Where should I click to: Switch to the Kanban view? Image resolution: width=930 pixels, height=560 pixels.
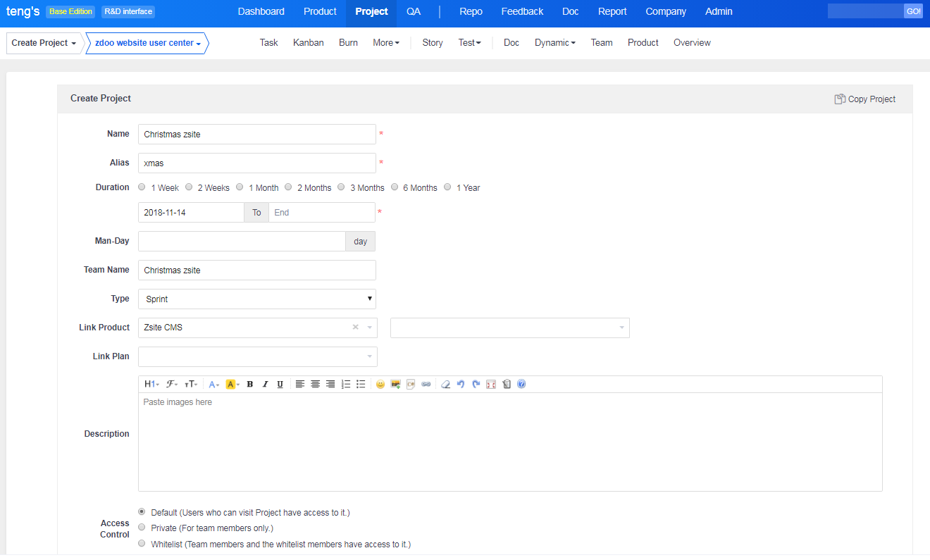(x=309, y=43)
